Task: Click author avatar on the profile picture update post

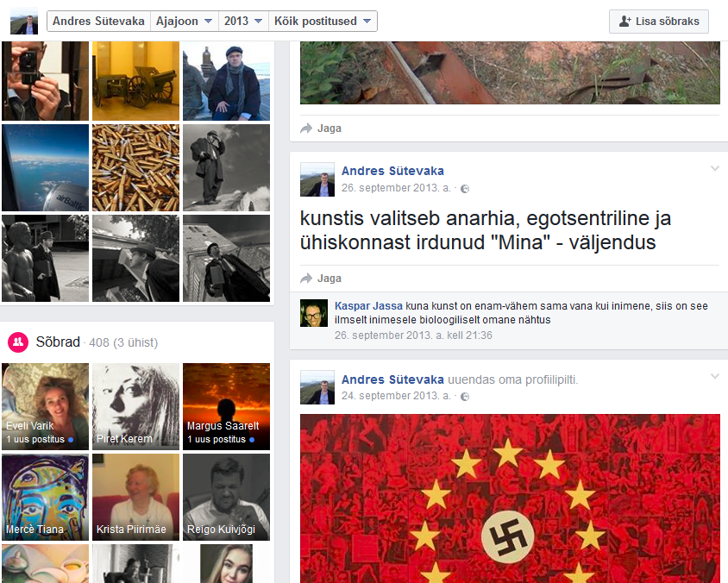Action: click(x=317, y=388)
